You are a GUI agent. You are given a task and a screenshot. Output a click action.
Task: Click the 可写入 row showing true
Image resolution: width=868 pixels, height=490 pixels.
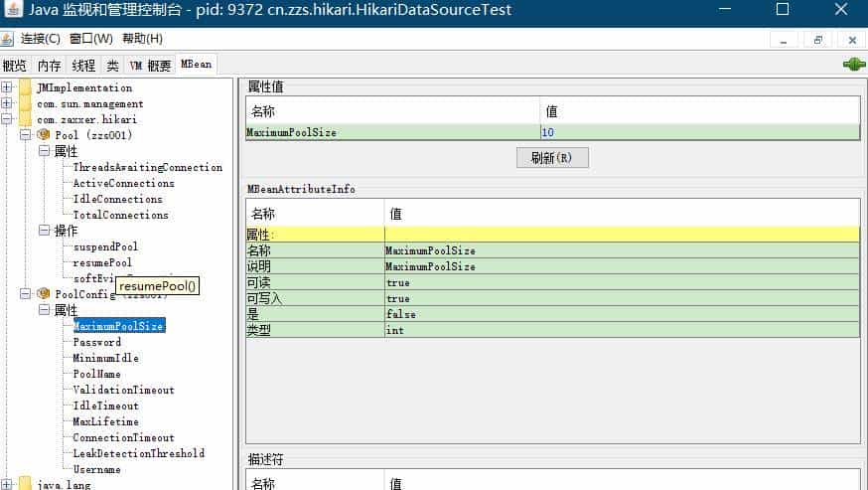pos(552,298)
